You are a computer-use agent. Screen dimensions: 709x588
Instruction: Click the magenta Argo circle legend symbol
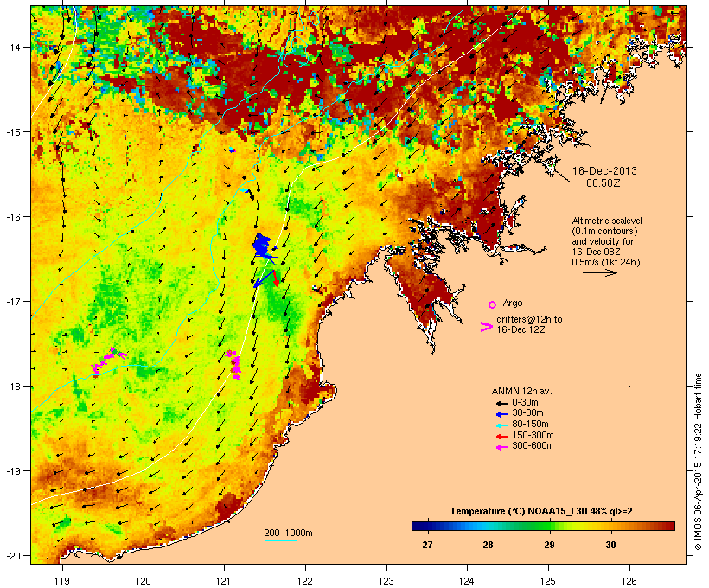pyautogui.click(x=493, y=304)
